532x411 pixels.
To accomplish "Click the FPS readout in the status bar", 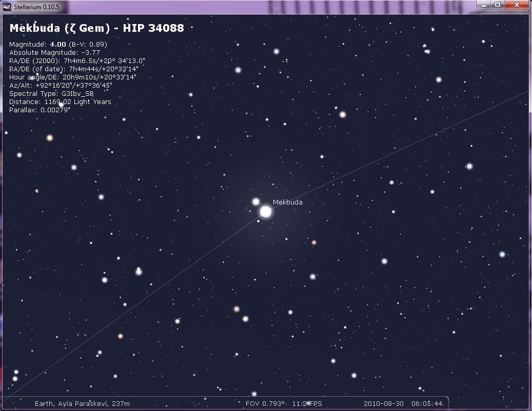I will point(307,403).
